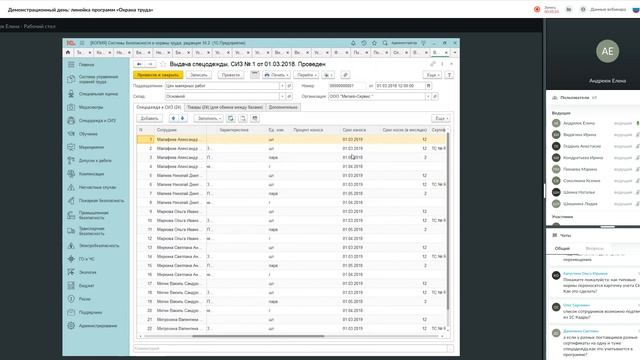
Task: Click the notifications bell in title bar
Action: [x=353, y=43]
